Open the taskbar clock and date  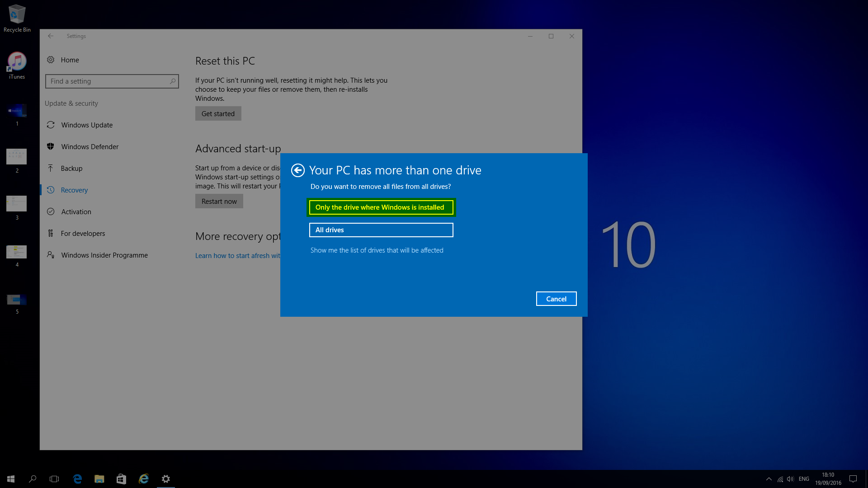point(828,479)
